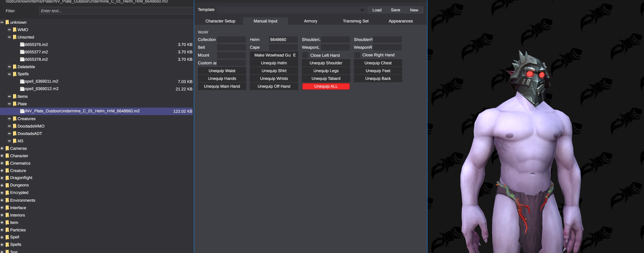Viewport: 644px width, 253px height.
Task: Select the spell_6369011.m2 file icon
Action: point(22,82)
